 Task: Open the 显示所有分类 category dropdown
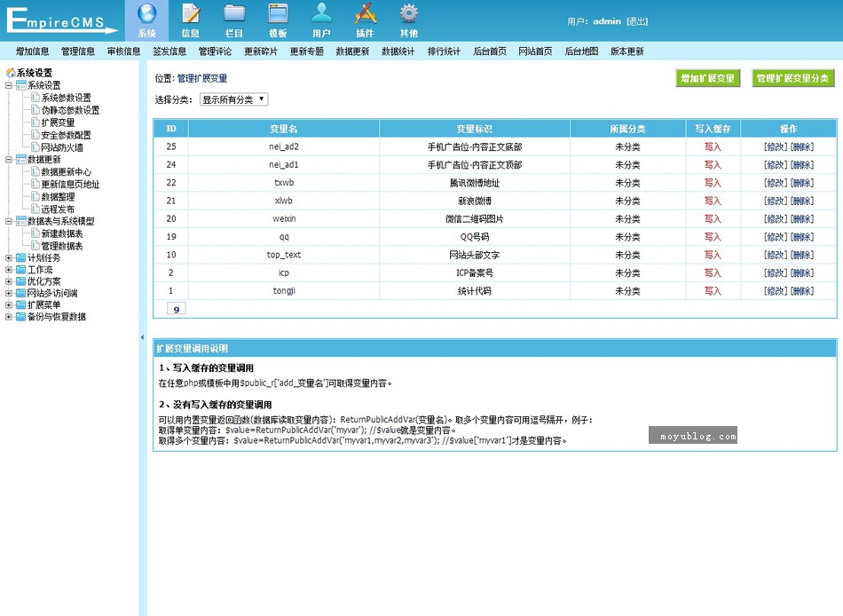tap(234, 99)
